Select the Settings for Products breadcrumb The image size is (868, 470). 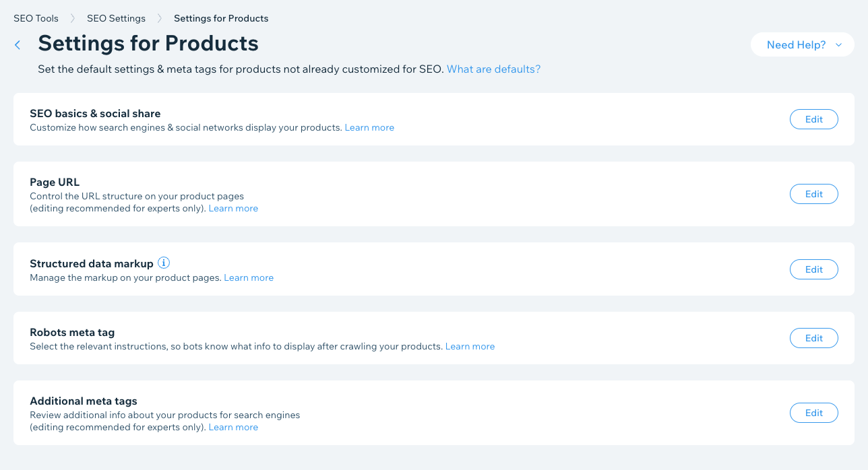pos(221,18)
